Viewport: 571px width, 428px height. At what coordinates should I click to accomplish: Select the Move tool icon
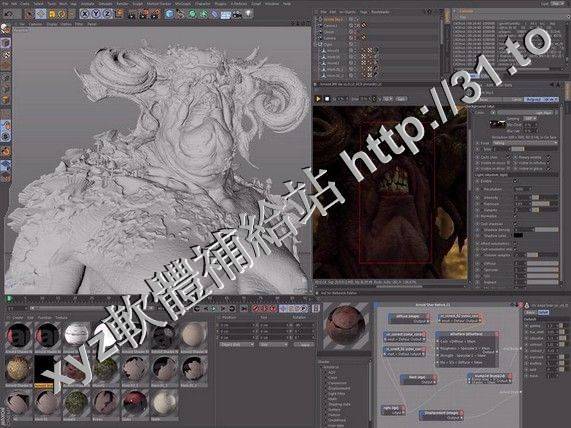point(41,14)
